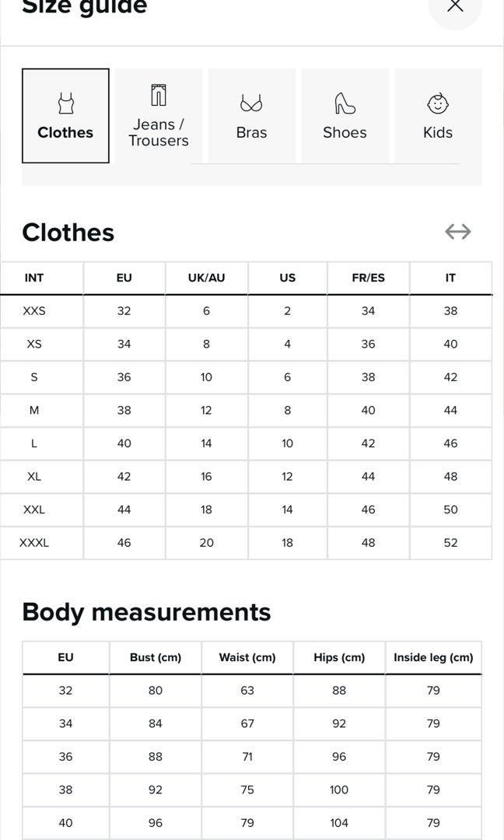The width and height of the screenshot is (504, 840).
Task: Select the Kids baby face icon
Action: tap(438, 103)
